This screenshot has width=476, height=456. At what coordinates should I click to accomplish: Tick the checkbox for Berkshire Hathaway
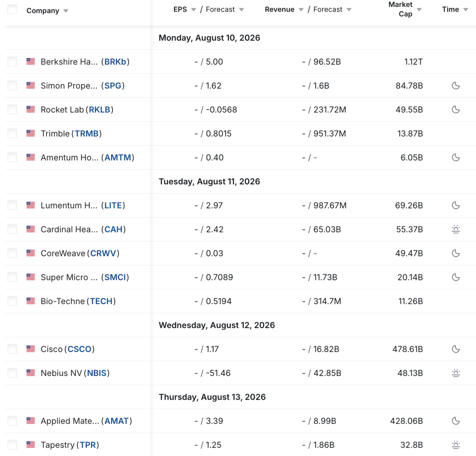[x=12, y=61]
